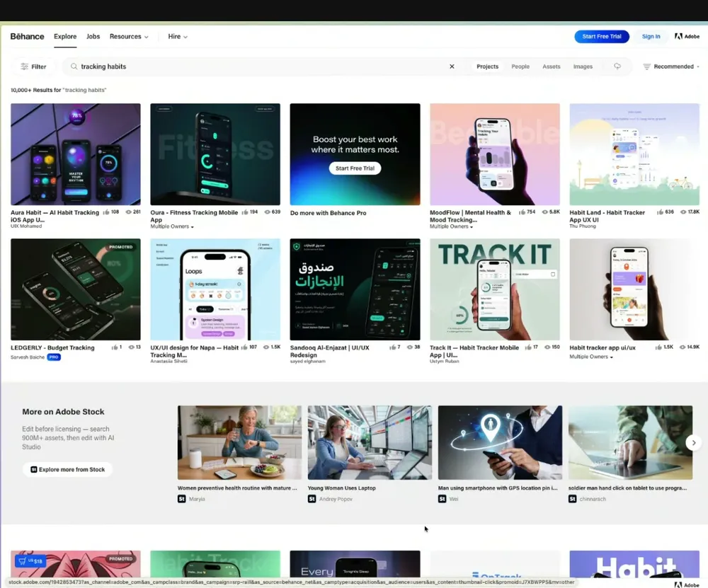Click thumbs-up icon on LEDGERLY project
Viewport: 708px width, 588px height.
(x=115, y=347)
